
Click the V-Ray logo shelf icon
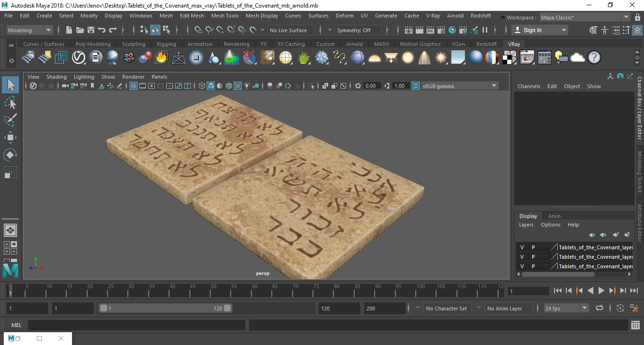(x=79, y=58)
